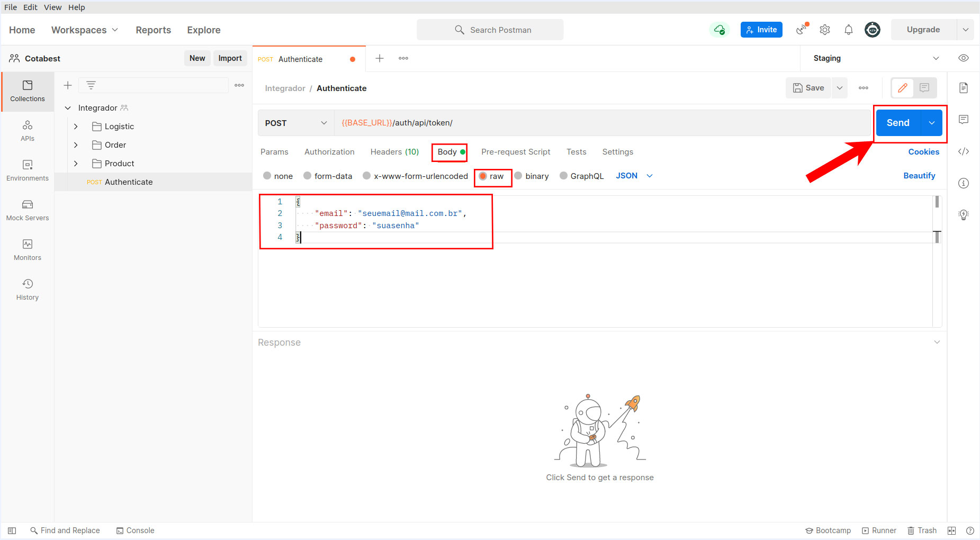Open request more actions ellipsis beside Save
Screen dimensions: 980x540
(864, 88)
